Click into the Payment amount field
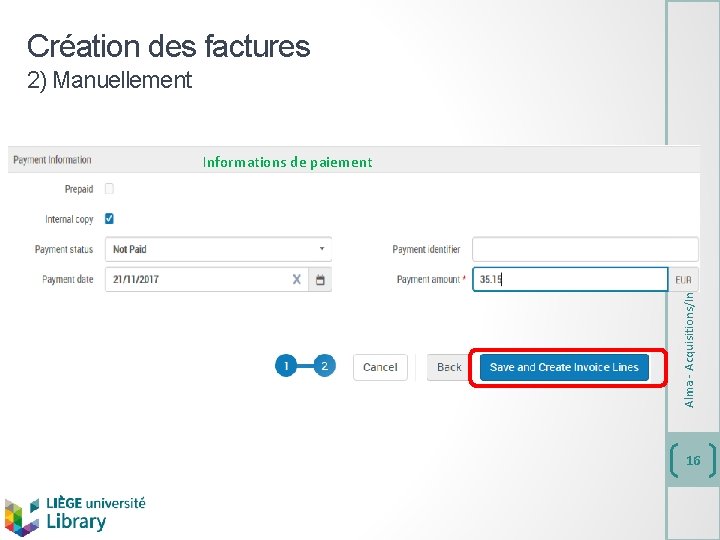The image size is (720, 540). [570, 280]
